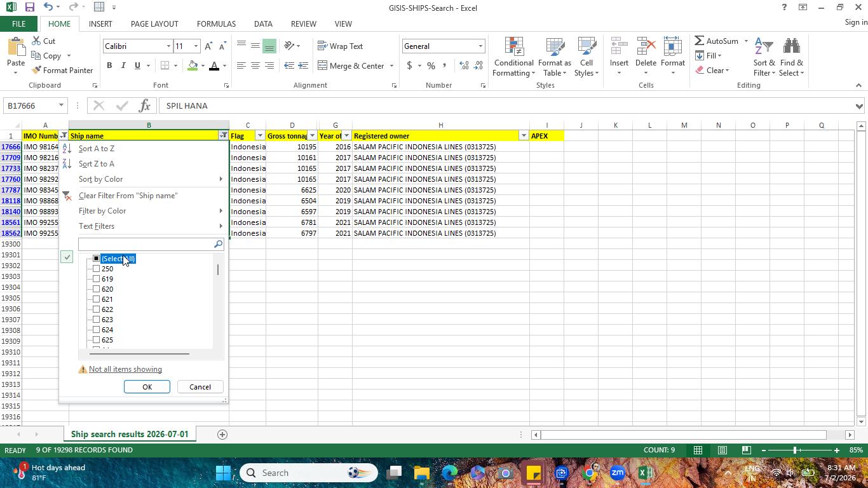The height and width of the screenshot is (488, 868).
Task: Click the Paste clipboard icon
Action: [16, 48]
